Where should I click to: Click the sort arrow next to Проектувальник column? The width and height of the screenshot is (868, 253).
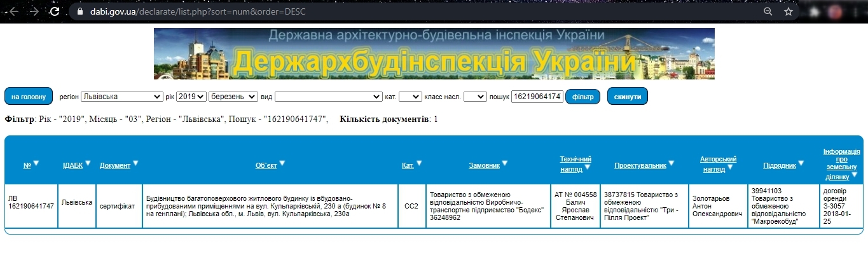[672, 163]
